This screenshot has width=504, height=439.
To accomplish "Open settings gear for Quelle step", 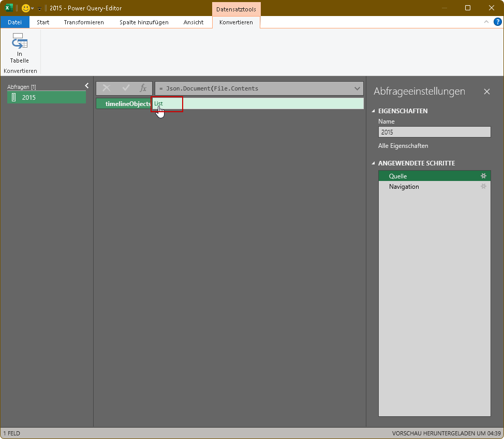I will click(483, 176).
